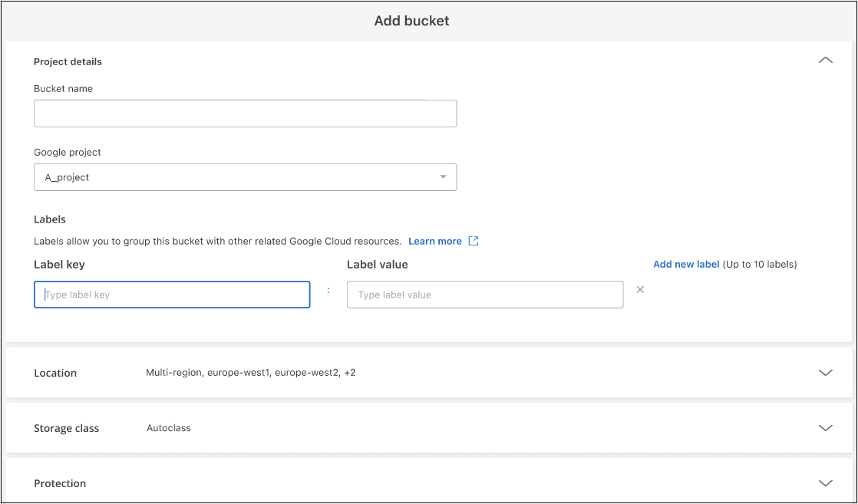The image size is (858, 504).
Task: Click the Label value input field
Action: point(484,295)
